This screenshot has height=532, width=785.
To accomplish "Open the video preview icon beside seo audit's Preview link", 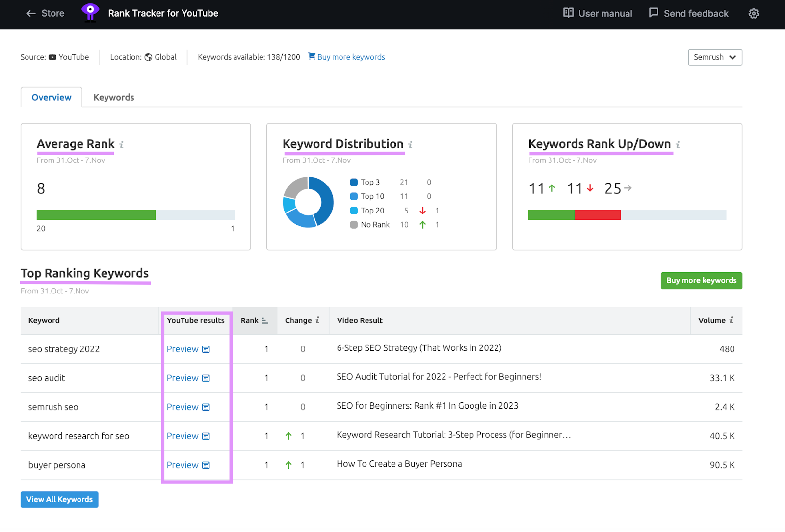I will tap(206, 378).
